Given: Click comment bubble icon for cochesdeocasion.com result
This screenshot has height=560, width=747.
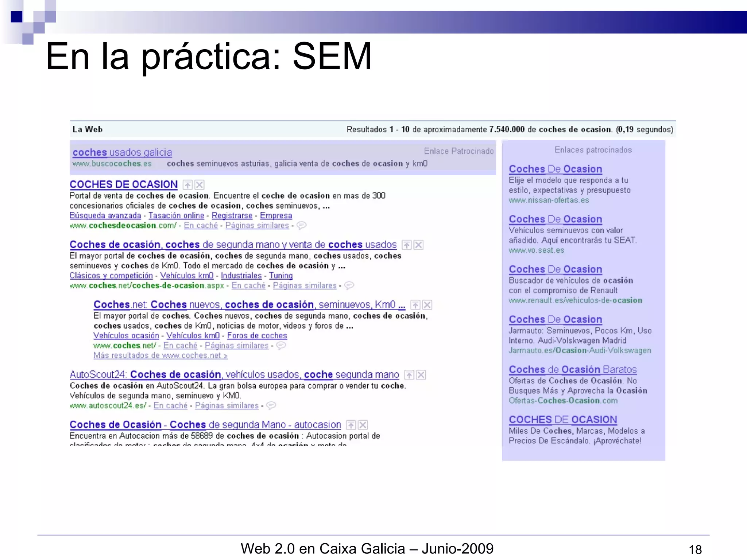Looking at the screenshot, I should [x=302, y=226].
